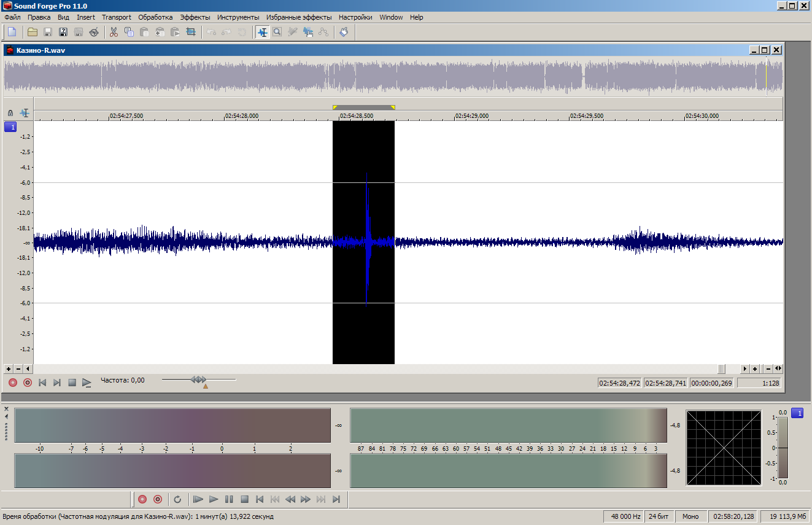
Task: Select the Magnify zoom tool
Action: (x=277, y=33)
